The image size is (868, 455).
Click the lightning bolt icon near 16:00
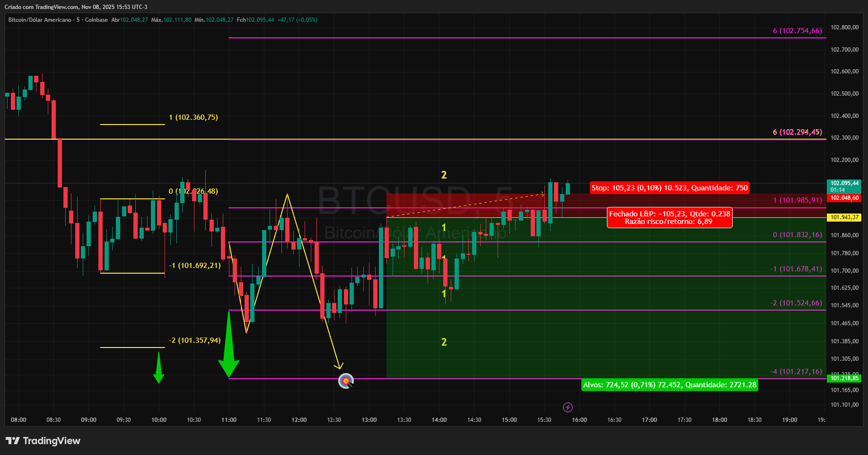568,407
